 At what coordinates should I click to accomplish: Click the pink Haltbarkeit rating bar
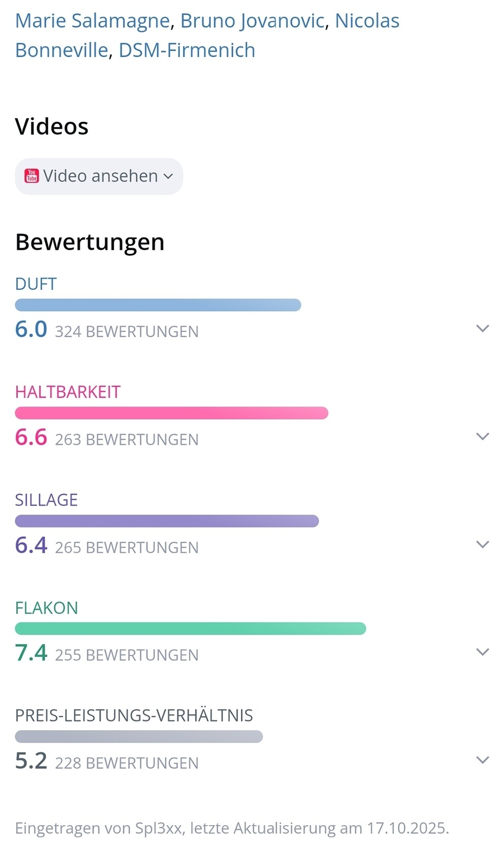coord(171,413)
